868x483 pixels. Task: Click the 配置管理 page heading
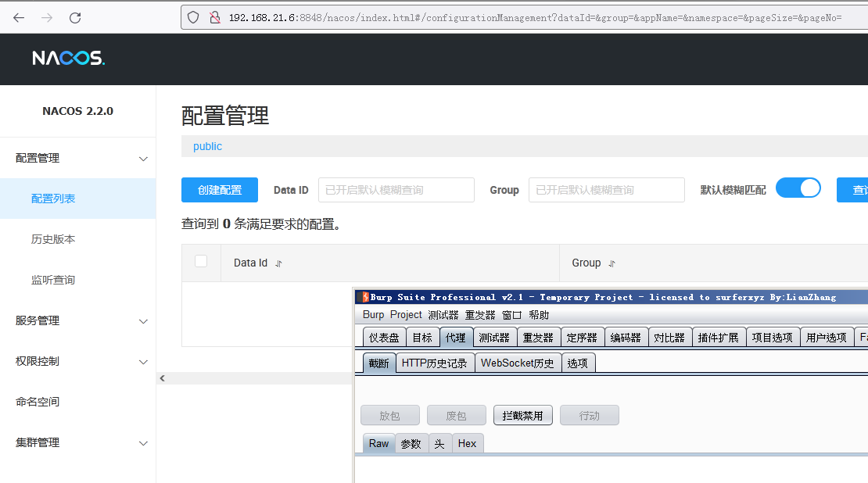click(x=225, y=116)
